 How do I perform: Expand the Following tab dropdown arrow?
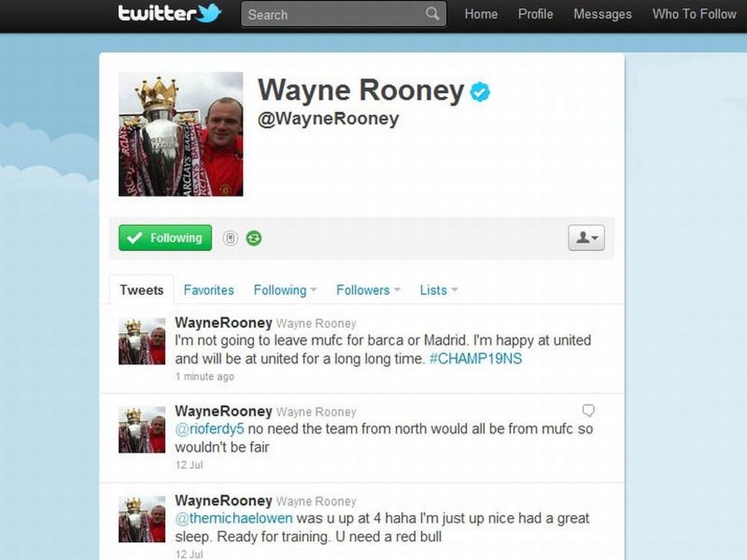pyautogui.click(x=314, y=290)
